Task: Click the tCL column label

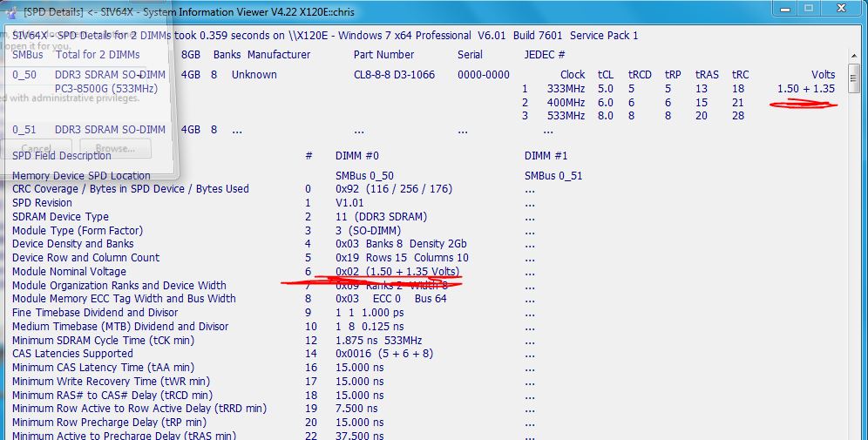Action: pyautogui.click(x=606, y=75)
